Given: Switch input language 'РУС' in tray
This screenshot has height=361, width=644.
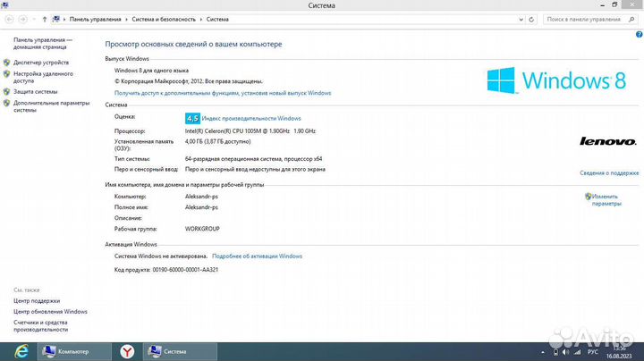Looking at the screenshot, I should tap(593, 352).
